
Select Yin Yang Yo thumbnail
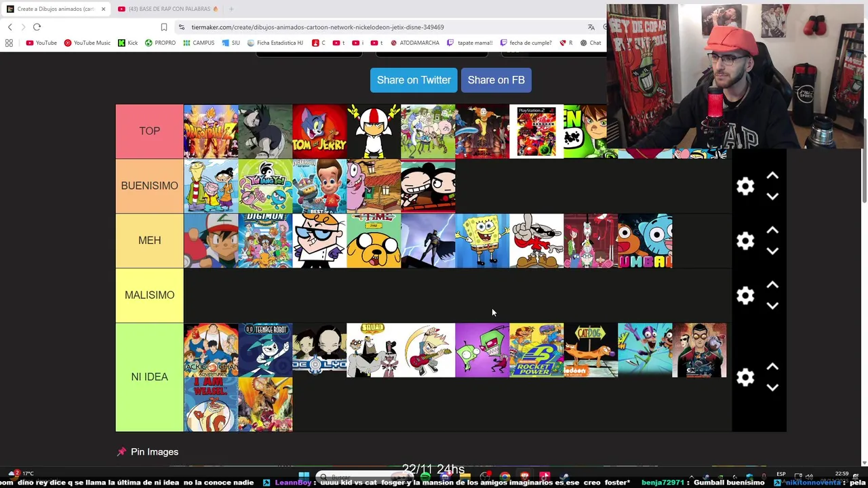pyautogui.click(x=265, y=186)
